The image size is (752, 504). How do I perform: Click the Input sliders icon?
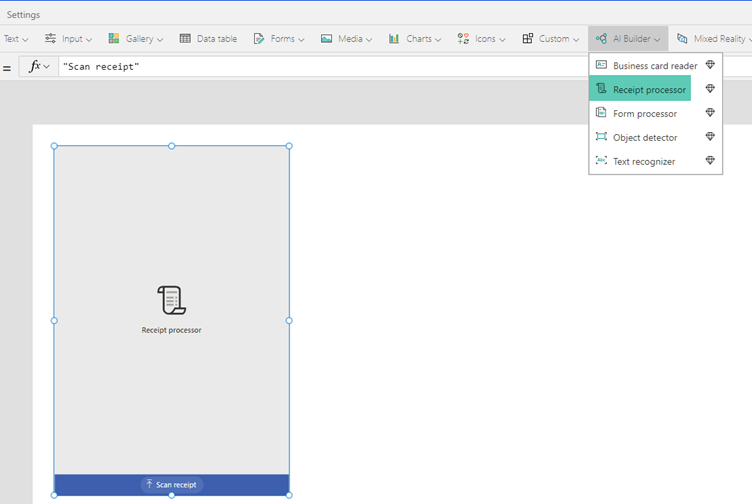click(x=50, y=38)
